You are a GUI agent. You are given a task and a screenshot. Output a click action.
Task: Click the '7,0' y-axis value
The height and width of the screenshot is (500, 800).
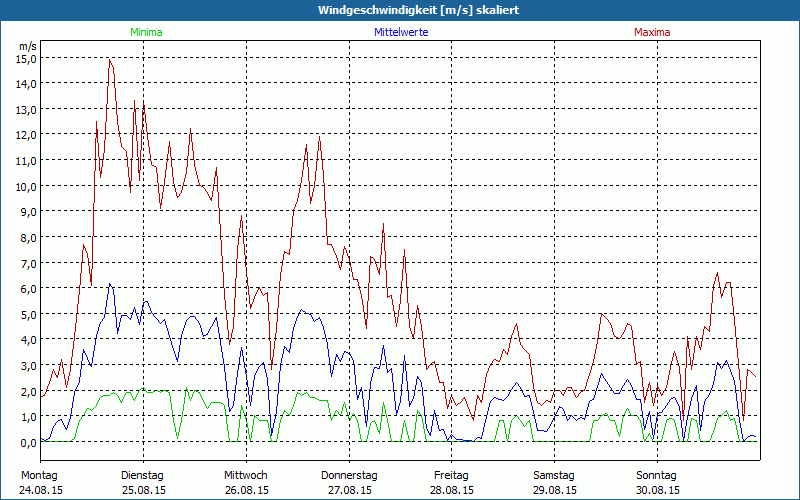point(29,264)
